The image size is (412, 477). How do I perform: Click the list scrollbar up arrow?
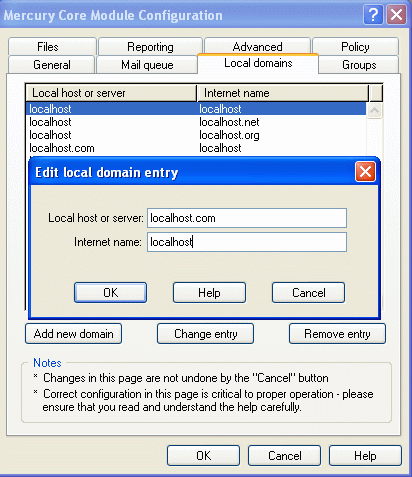coord(374,110)
